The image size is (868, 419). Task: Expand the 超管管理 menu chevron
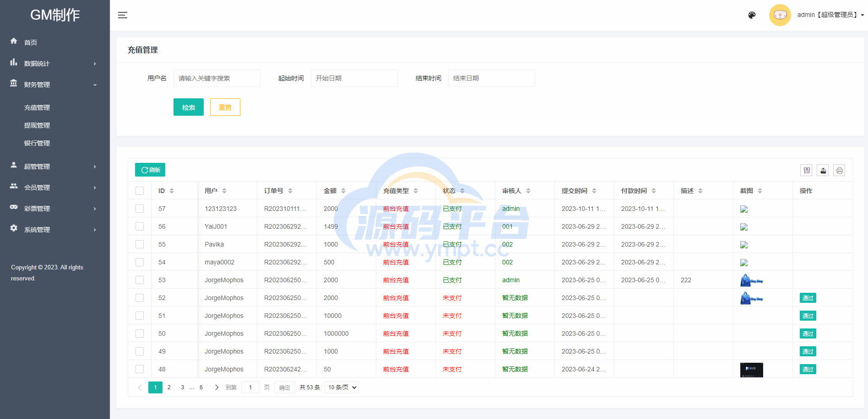pyautogui.click(x=95, y=167)
